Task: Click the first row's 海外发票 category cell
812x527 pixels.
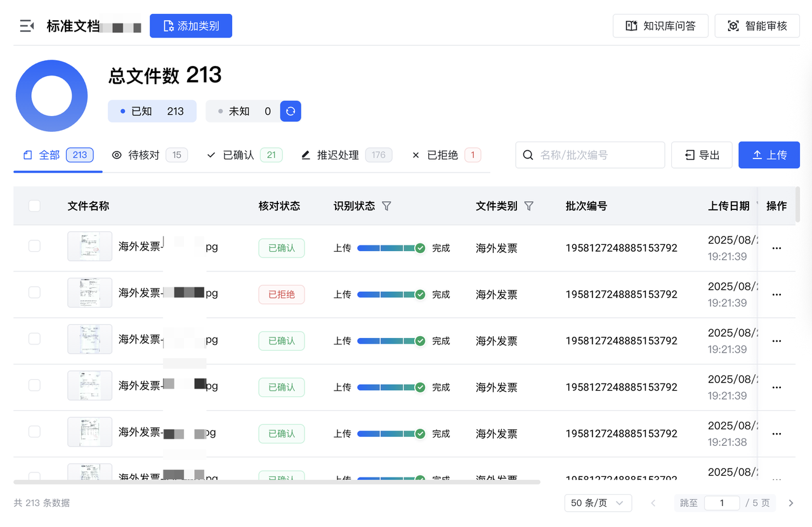Action: click(497, 248)
